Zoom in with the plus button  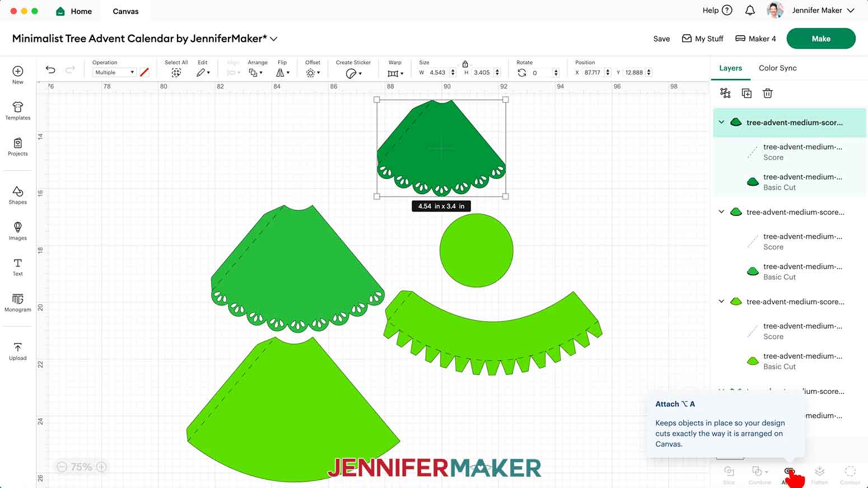click(101, 467)
